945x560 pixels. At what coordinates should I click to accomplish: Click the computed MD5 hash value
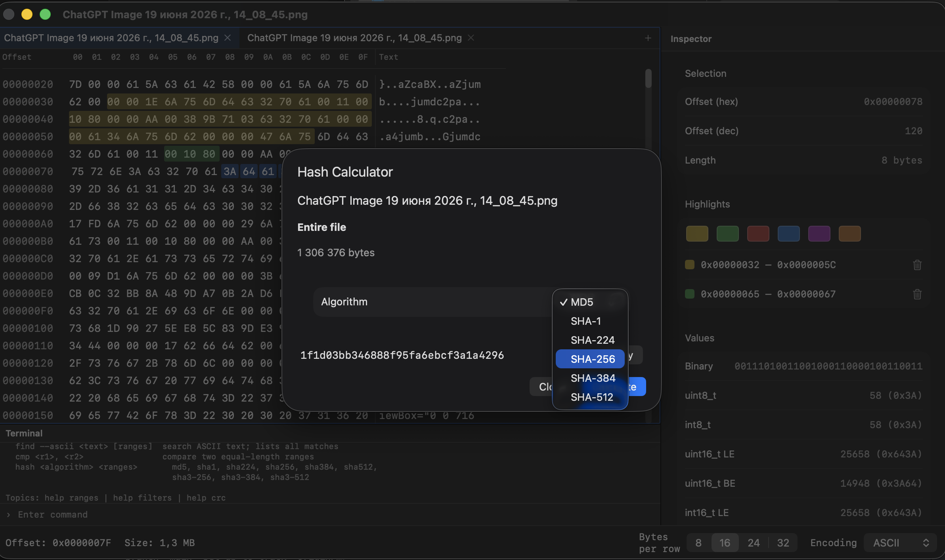pyautogui.click(x=402, y=355)
